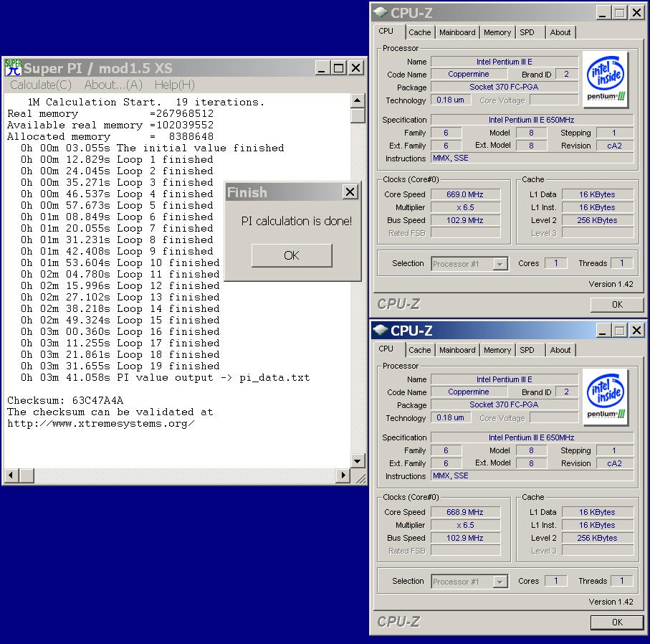Close the Super PI window
Screen dimensions: 650x644
pyautogui.click(x=355, y=68)
